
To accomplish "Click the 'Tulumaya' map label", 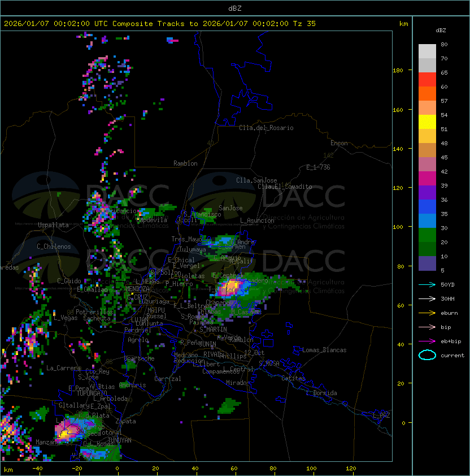I will point(193,249).
